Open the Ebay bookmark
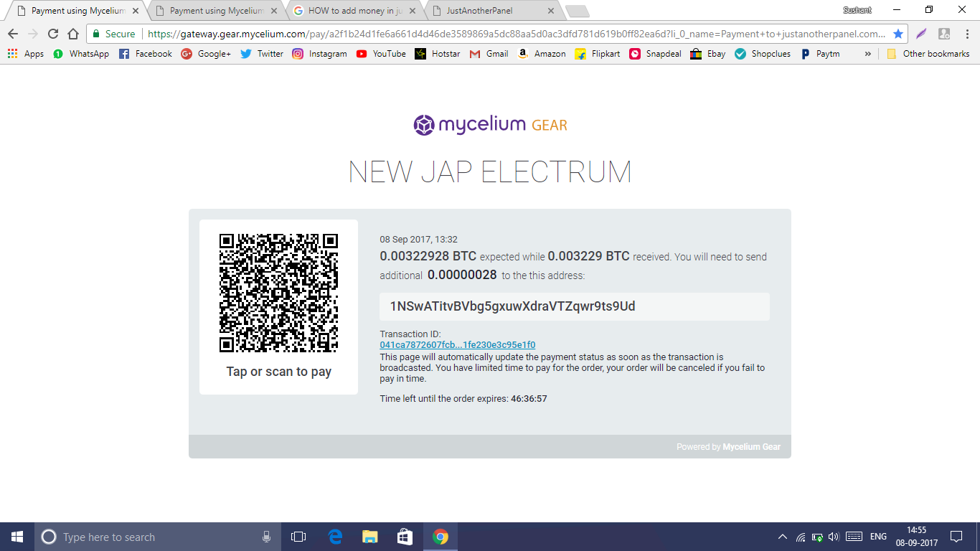Image resolution: width=980 pixels, height=551 pixels. 708,54
